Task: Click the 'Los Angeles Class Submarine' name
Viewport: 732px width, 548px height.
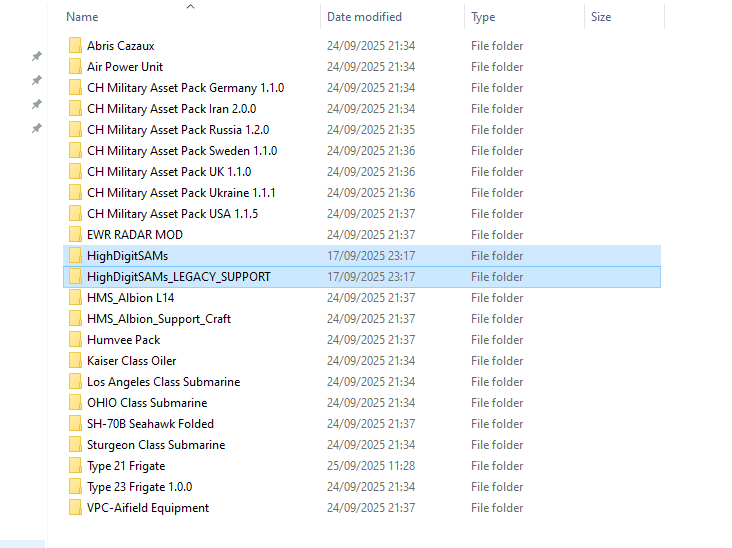Action: [163, 382]
